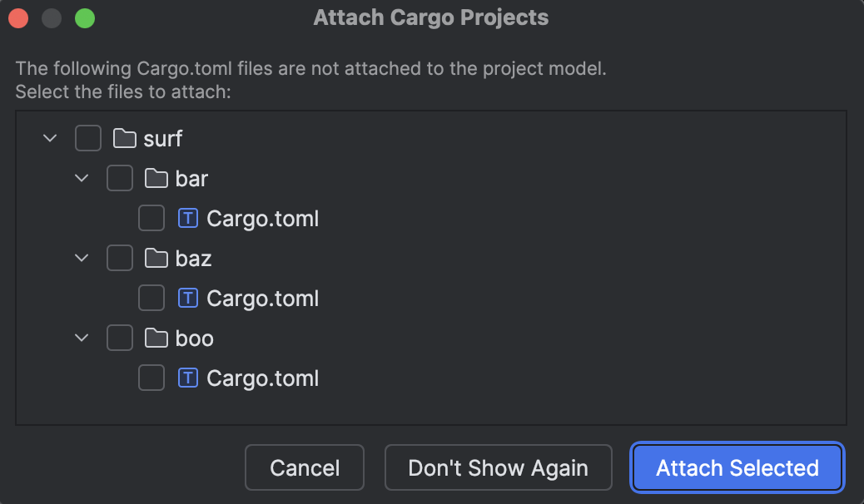The width and height of the screenshot is (864, 504).
Task: Tick the boo folder checkbox
Action: pos(119,338)
